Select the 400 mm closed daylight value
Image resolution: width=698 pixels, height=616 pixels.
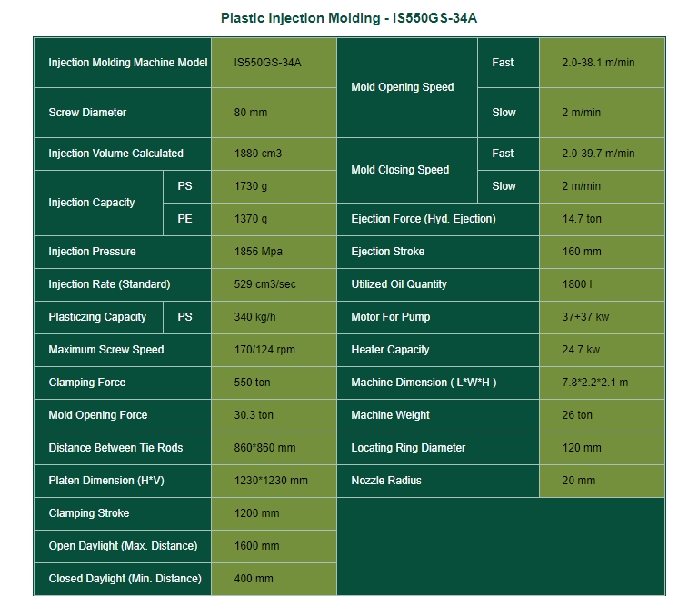(274, 579)
